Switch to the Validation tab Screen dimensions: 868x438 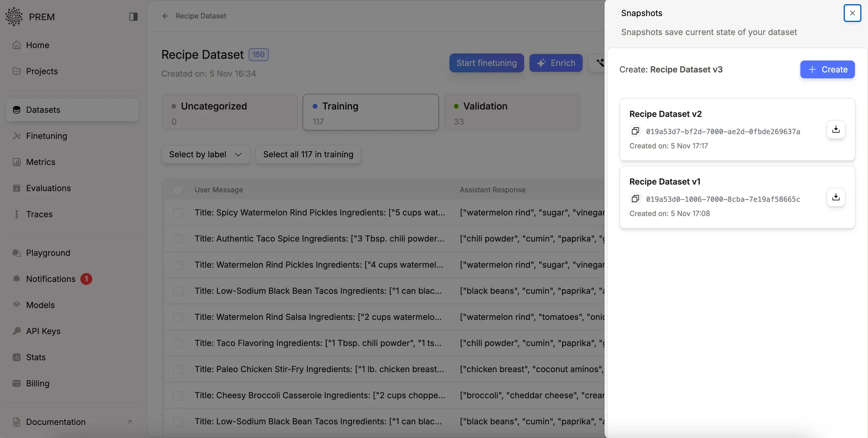click(512, 112)
